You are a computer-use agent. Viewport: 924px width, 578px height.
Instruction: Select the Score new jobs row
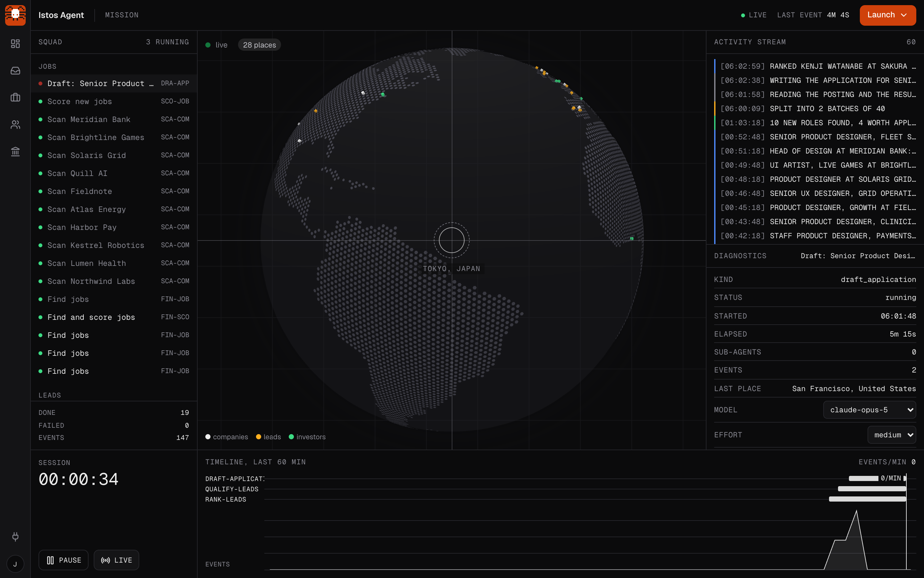pos(114,101)
